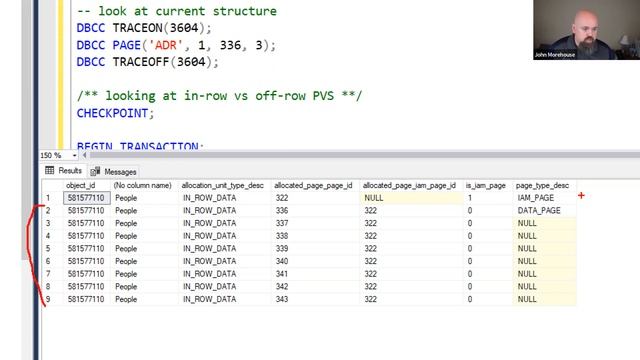Click the NULL iam page id cell in row 1
Image resolution: width=640 pixels, height=360 pixels.
pyautogui.click(x=411, y=198)
